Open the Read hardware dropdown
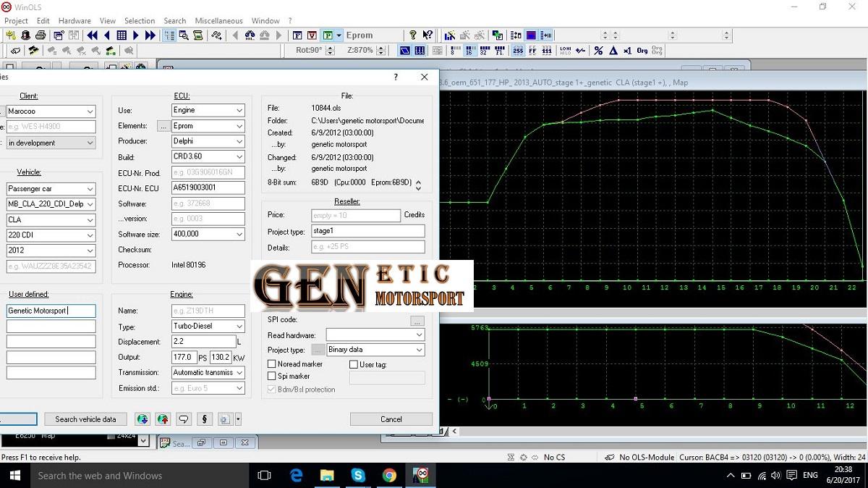 pyautogui.click(x=375, y=335)
